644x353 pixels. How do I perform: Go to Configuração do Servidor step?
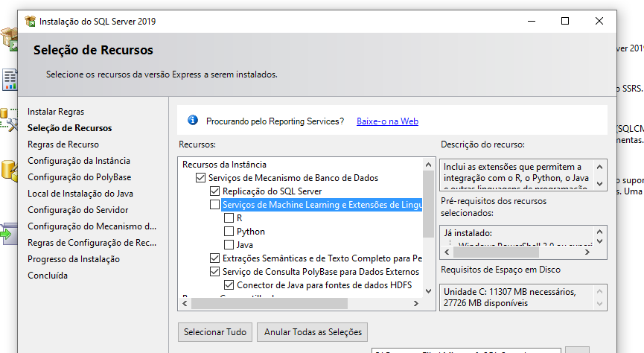click(78, 210)
